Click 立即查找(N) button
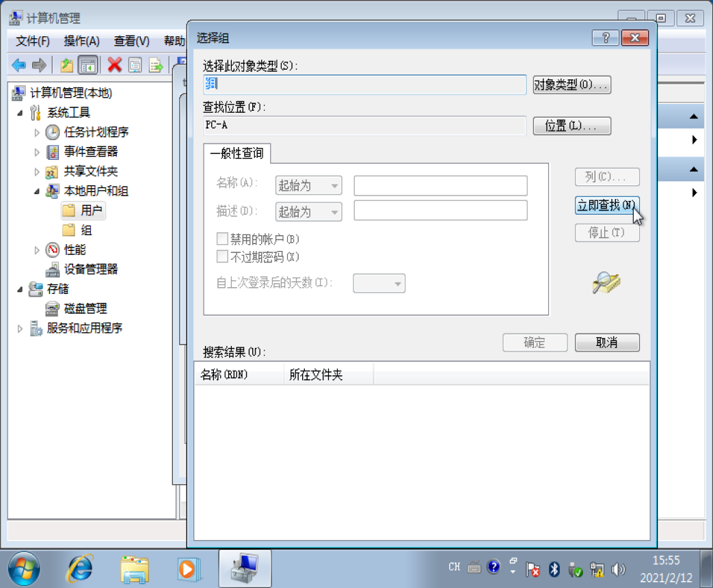Image resolution: width=713 pixels, height=588 pixels. tap(607, 205)
